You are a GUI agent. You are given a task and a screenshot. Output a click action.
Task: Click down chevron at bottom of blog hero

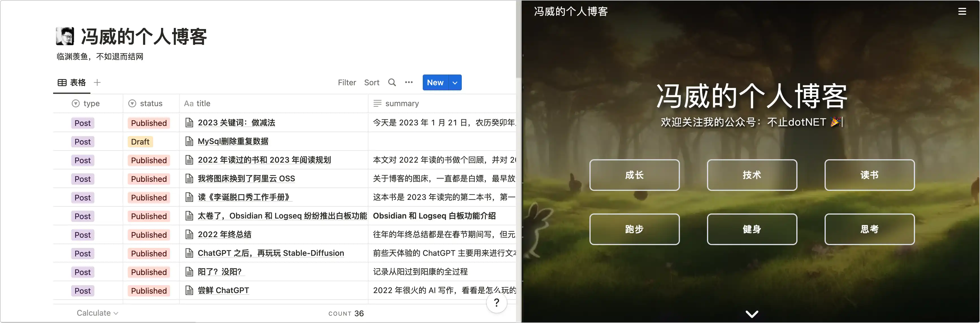(752, 314)
